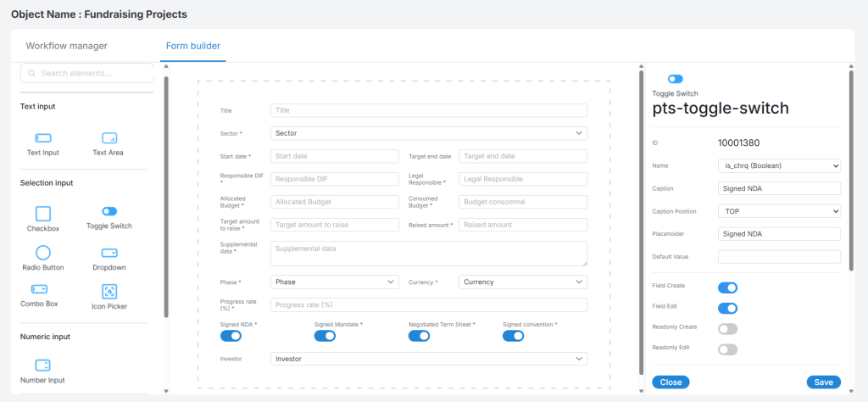Turn off the Signed convention switch
The image size is (868, 402).
click(x=513, y=336)
